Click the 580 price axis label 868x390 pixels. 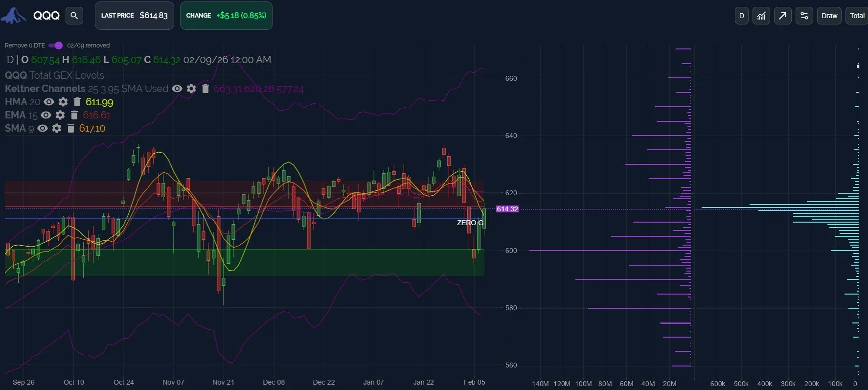pyautogui.click(x=511, y=308)
